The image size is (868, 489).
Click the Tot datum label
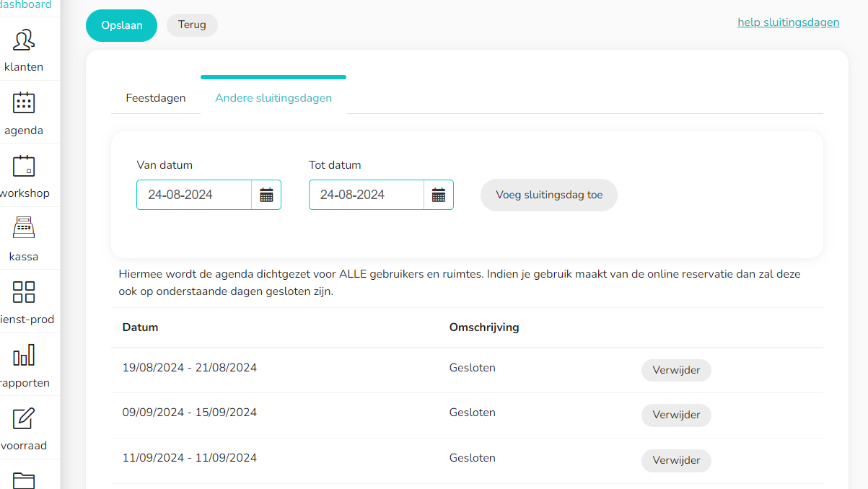coord(335,165)
